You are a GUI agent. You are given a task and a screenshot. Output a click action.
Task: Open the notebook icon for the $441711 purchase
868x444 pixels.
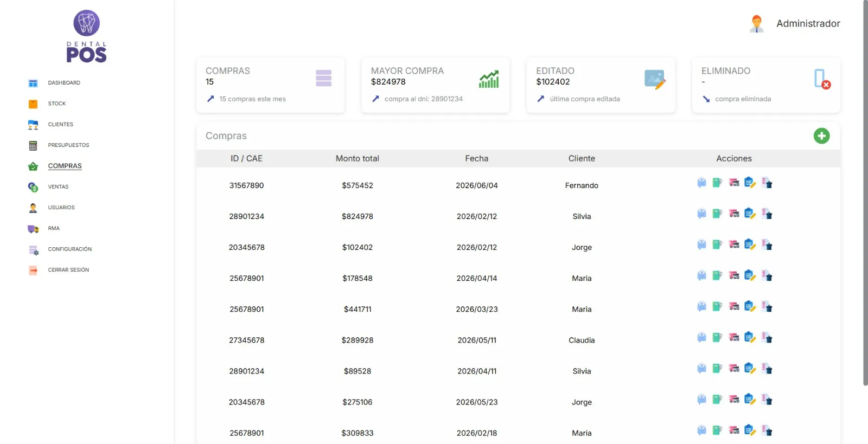click(717, 306)
